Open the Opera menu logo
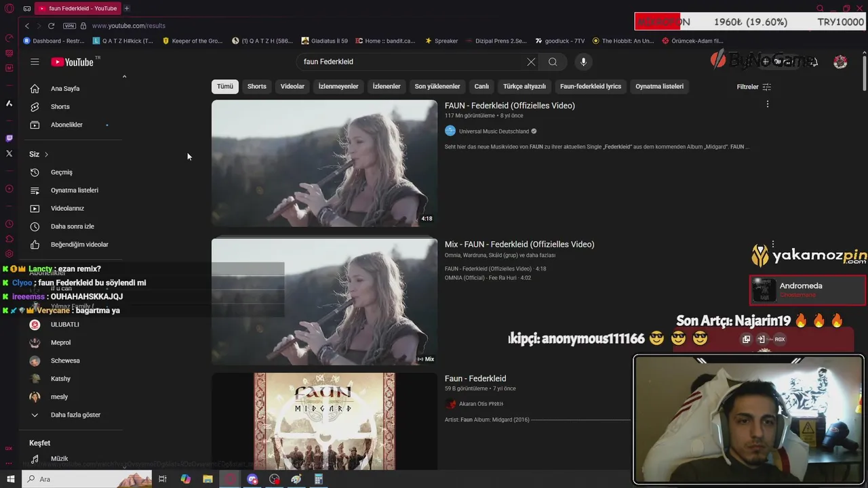The height and width of the screenshot is (488, 868). point(9,9)
